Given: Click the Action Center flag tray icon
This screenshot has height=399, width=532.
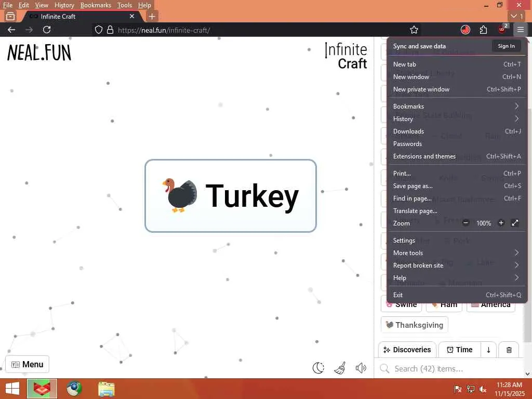Looking at the screenshot, I should click(x=458, y=389).
